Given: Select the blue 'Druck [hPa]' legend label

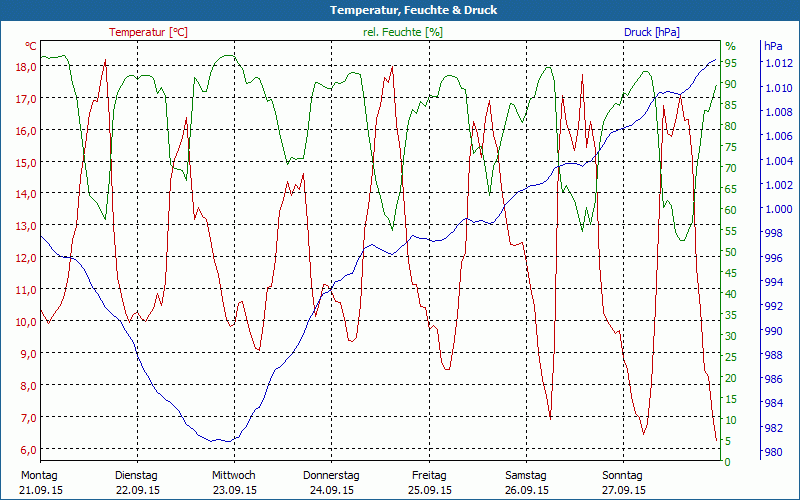Looking at the screenshot, I should (652, 32).
